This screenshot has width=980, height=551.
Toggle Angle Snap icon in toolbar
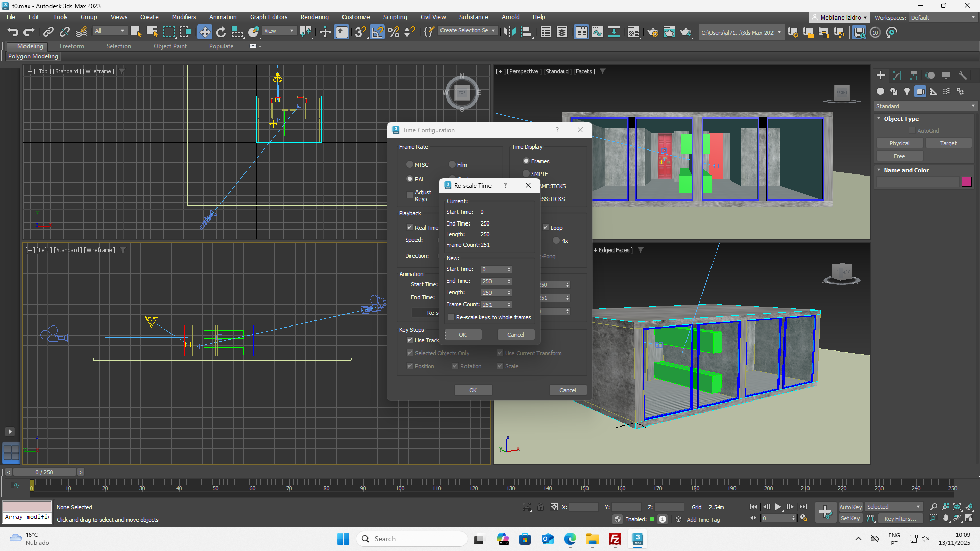click(x=377, y=32)
